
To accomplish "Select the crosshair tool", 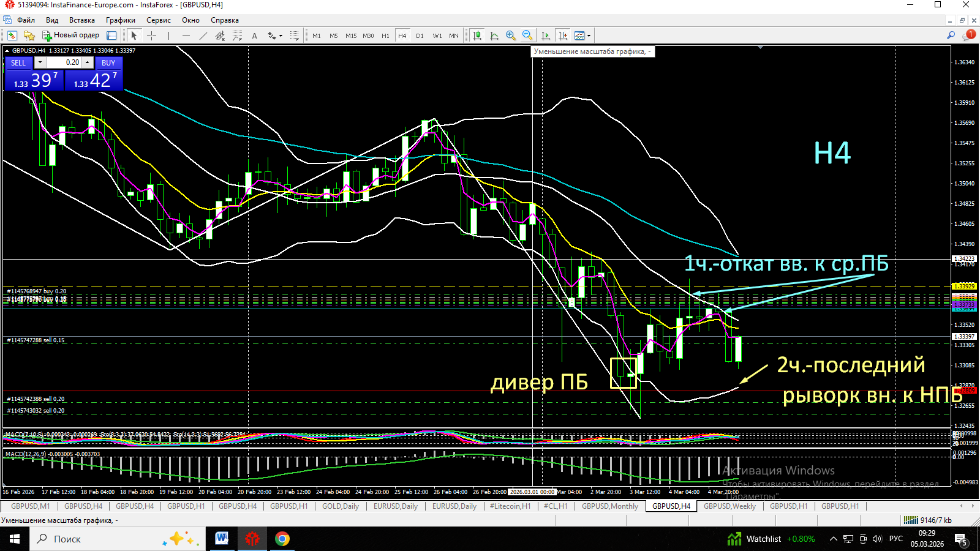I will pos(151,36).
